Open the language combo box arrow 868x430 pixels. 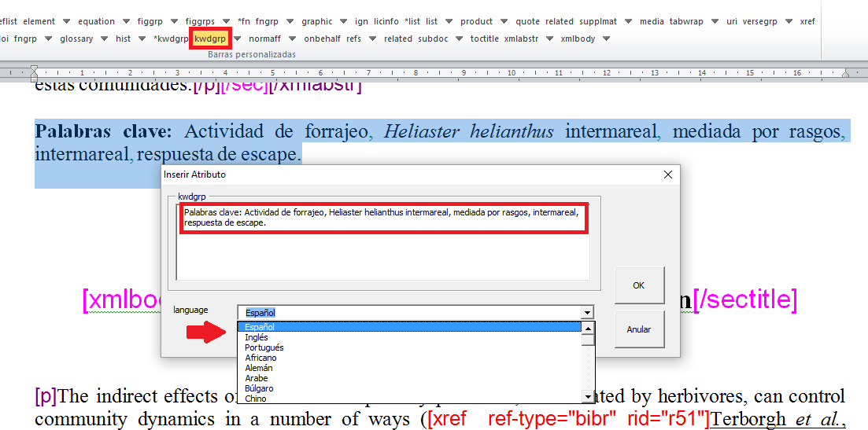click(x=586, y=312)
